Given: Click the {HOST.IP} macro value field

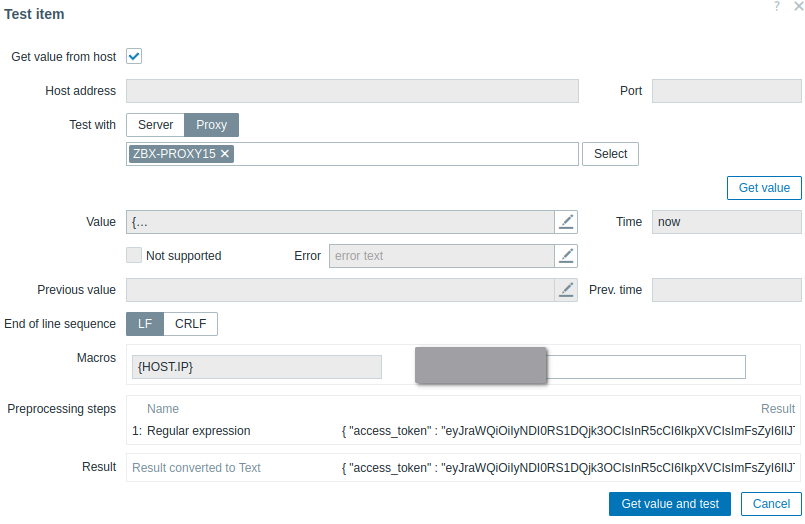Looking at the screenshot, I should click(x=646, y=367).
